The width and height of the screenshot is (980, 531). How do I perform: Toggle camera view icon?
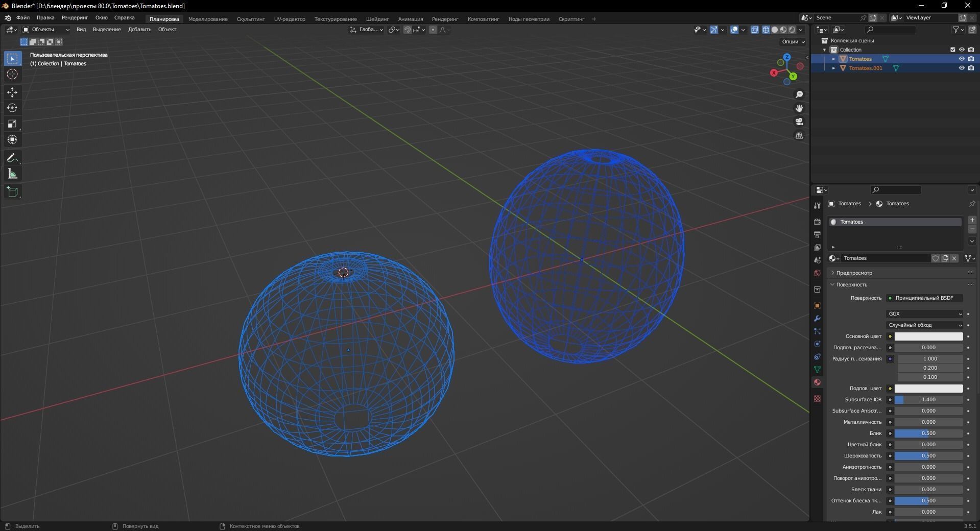(799, 122)
